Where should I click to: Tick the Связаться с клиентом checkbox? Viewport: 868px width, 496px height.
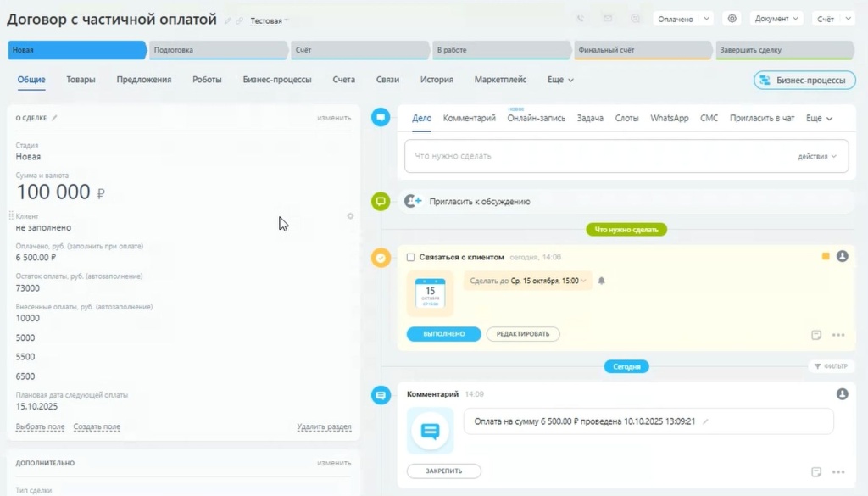point(411,257)
